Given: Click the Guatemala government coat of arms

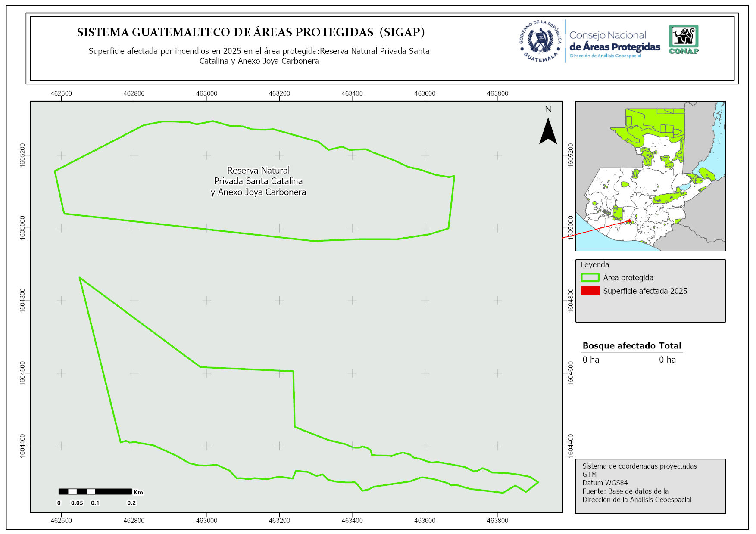Looking at the screenshot, I should pos(540,41).
